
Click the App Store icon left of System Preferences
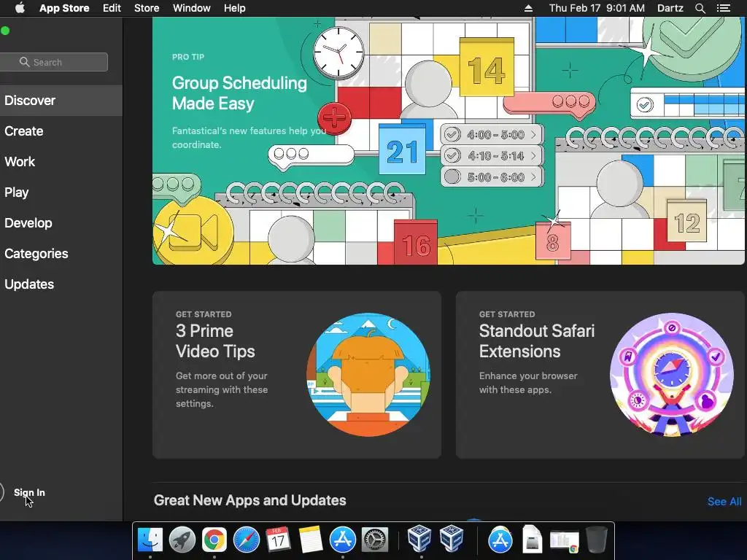click(x=343, y=540)
